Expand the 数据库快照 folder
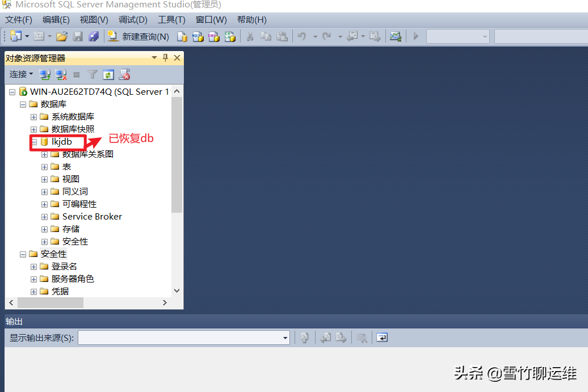The image size is (588, 392). pos(33,129)
